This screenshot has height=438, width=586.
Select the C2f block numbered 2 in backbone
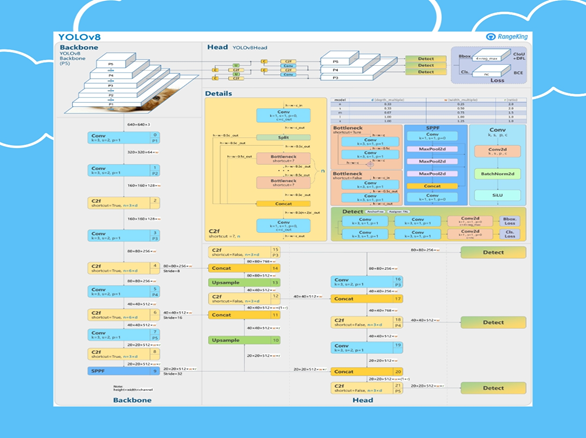pos(124,203)
